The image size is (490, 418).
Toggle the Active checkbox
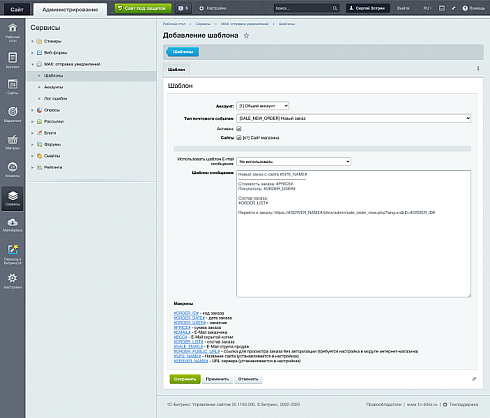point(239,129)
